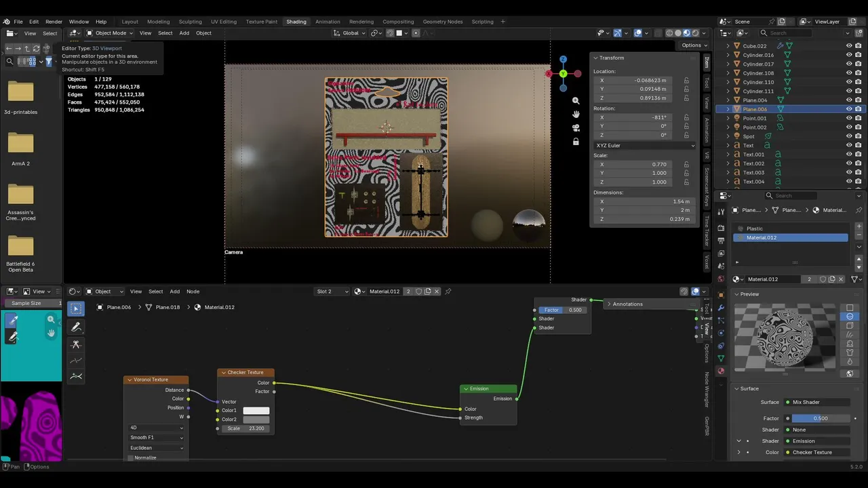The width and height of the screenshot is (868, 488).
Task: Switch to solid viewport shading
Action: [x=678, y=33]
